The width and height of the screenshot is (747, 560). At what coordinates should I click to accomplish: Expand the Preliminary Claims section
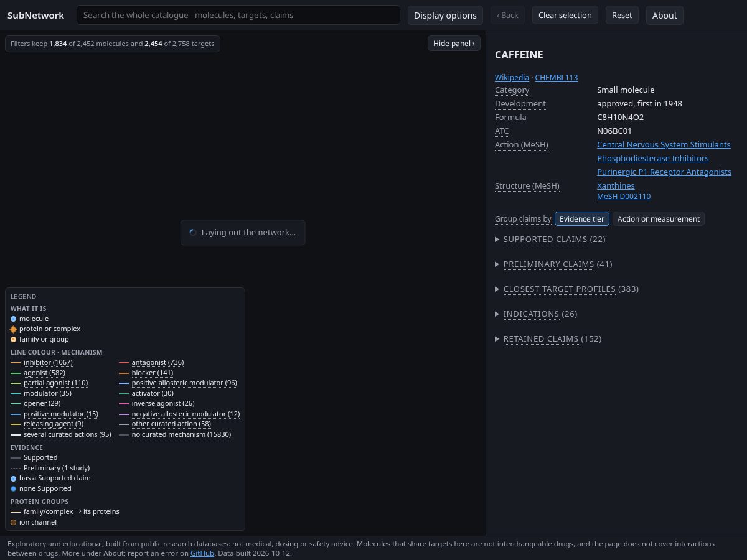tap(553, 264)
